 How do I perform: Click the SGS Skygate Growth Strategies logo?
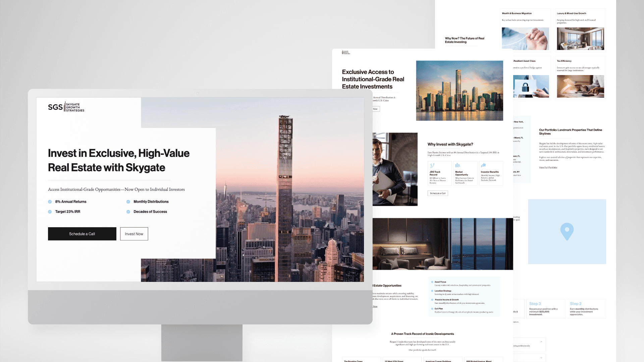66,107
